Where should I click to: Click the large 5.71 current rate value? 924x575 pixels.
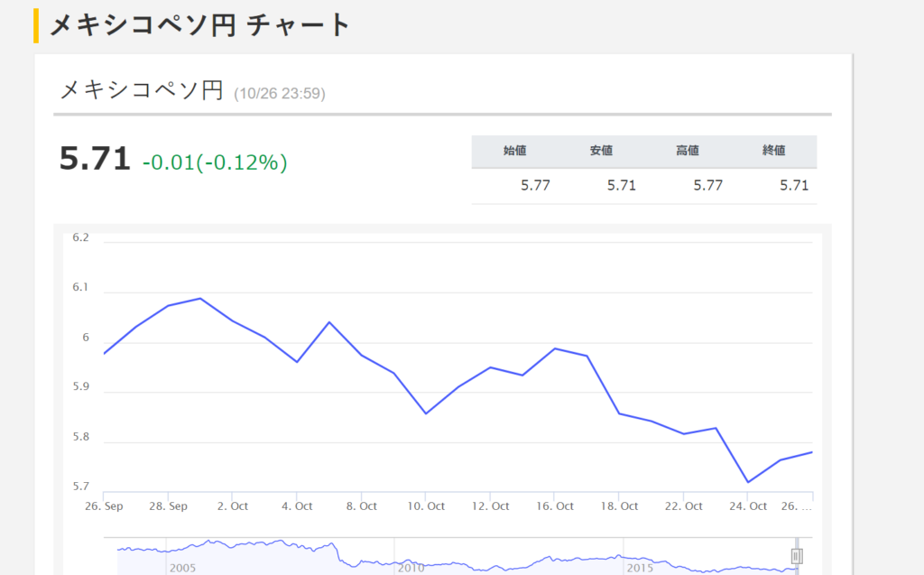95,159
